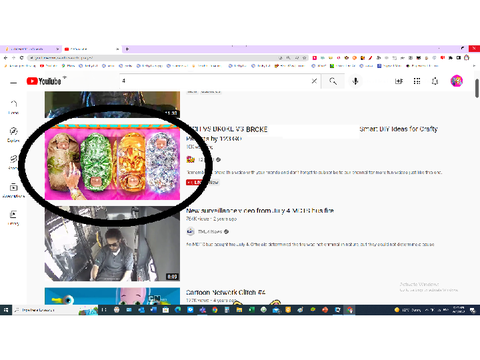Open the YouTube apps grid
The image size is (480, 360).
tap(417, 81)
